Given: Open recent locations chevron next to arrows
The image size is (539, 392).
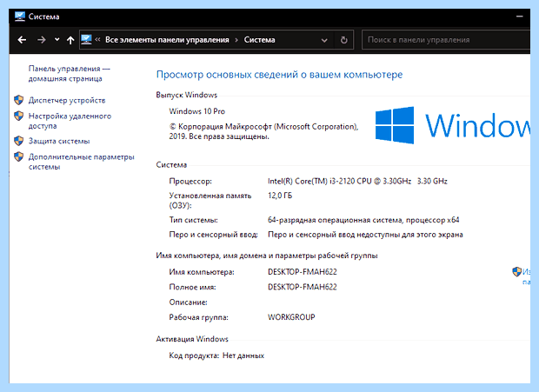Looking at the screenshot, I should click(x=57, y=40).
